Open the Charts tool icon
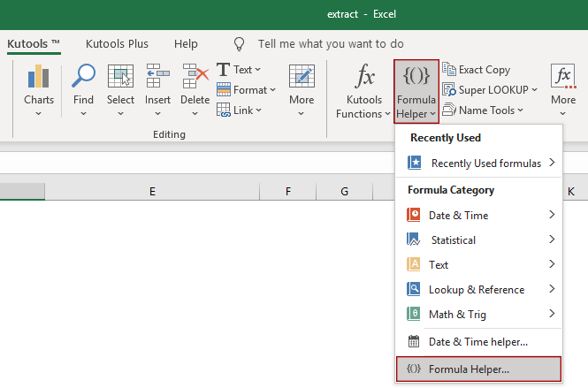588x388 pixels. click(x=38, y=77)
